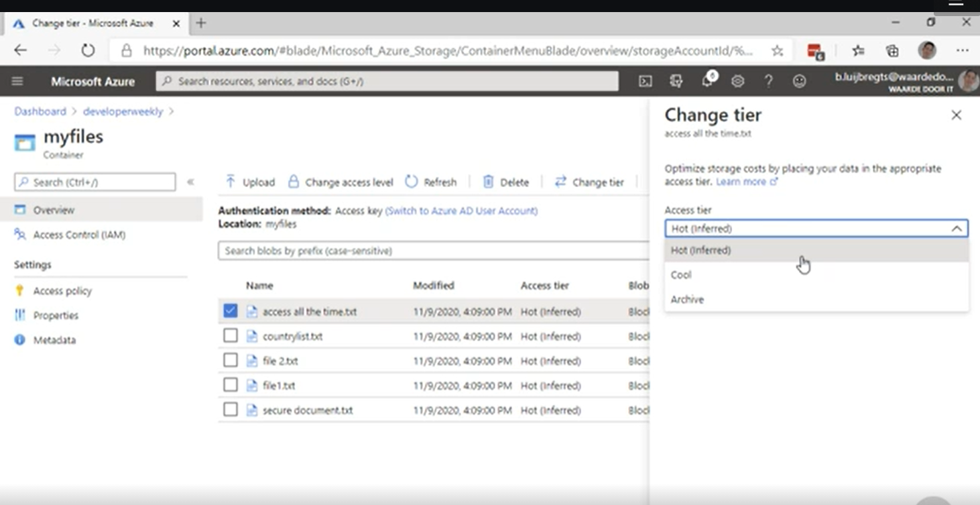980x505 pixels.
Task: Click the Upload toolbar button
Action: (x=250, y=182)
